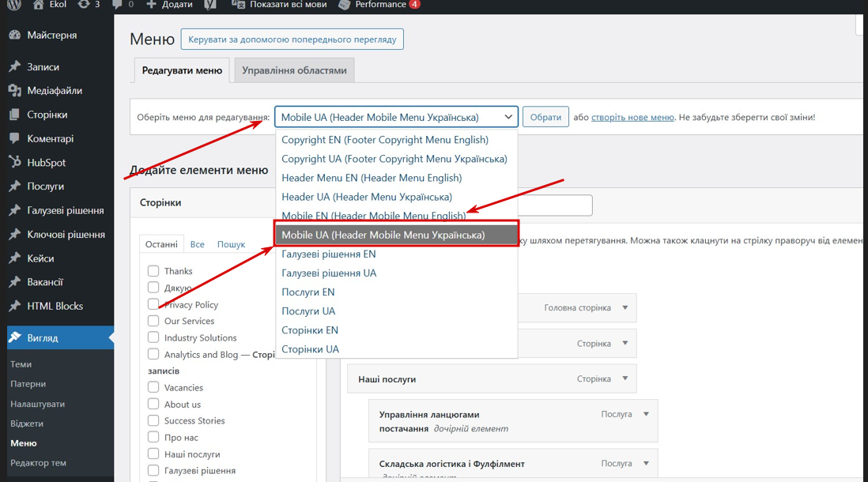868x482 pixels.
Task: Select Header UA (Header Menu Українська)
Action: (x=396, y=197)
